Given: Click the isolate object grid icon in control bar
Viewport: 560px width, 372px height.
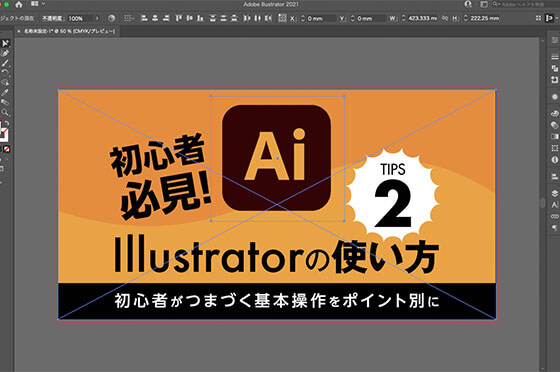Looking at the screenshot, I should pos(538,18).
